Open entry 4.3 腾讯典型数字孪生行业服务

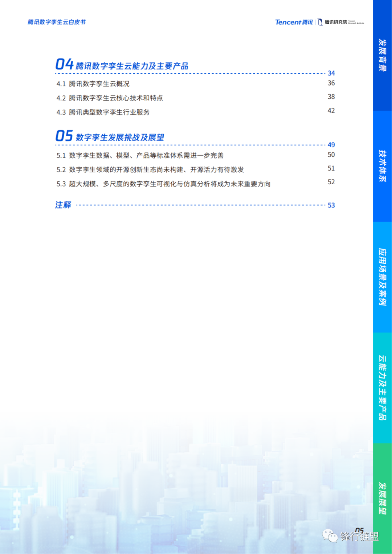coord(103,112)
